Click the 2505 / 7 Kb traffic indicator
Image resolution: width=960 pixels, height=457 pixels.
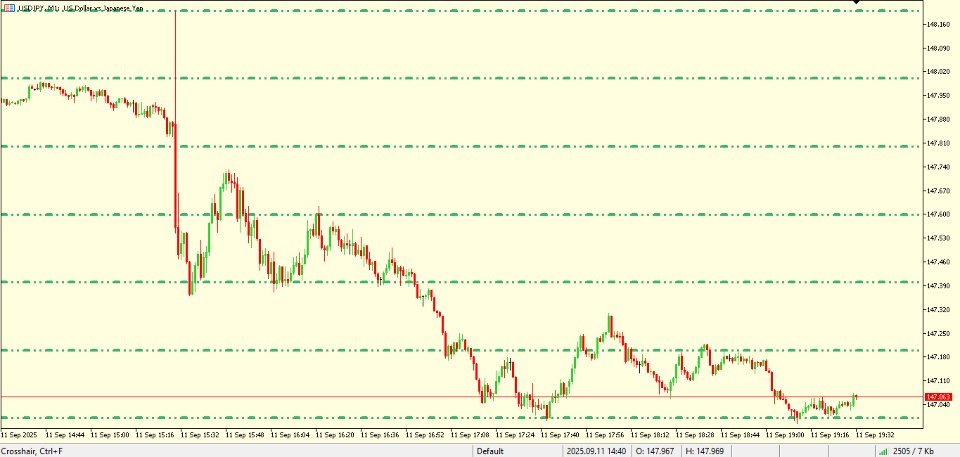click(914, 451)
